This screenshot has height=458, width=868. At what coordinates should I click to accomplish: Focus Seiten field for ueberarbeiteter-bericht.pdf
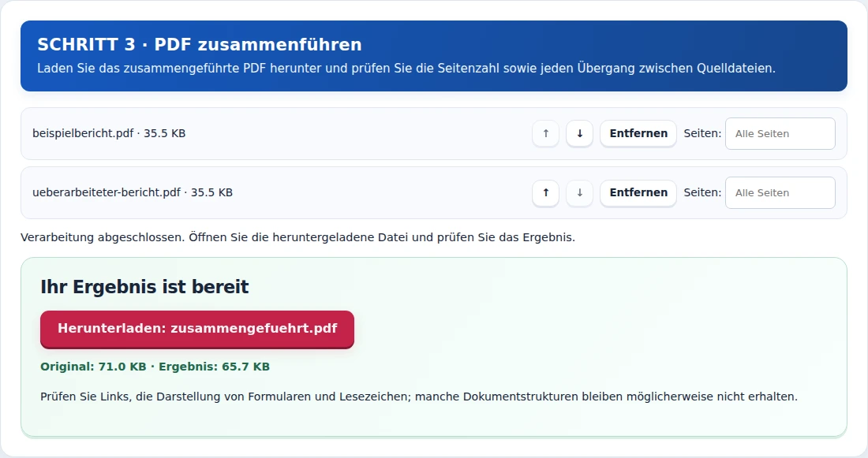pos(780,192)
